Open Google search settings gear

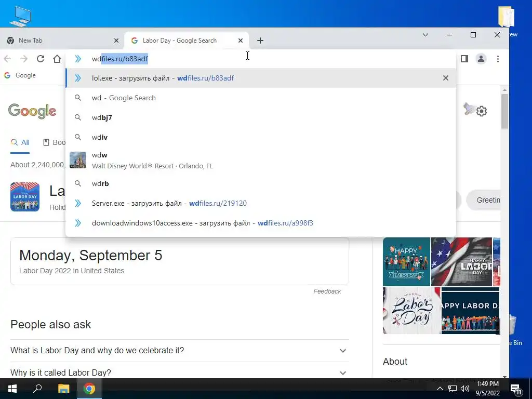point(482,111)
